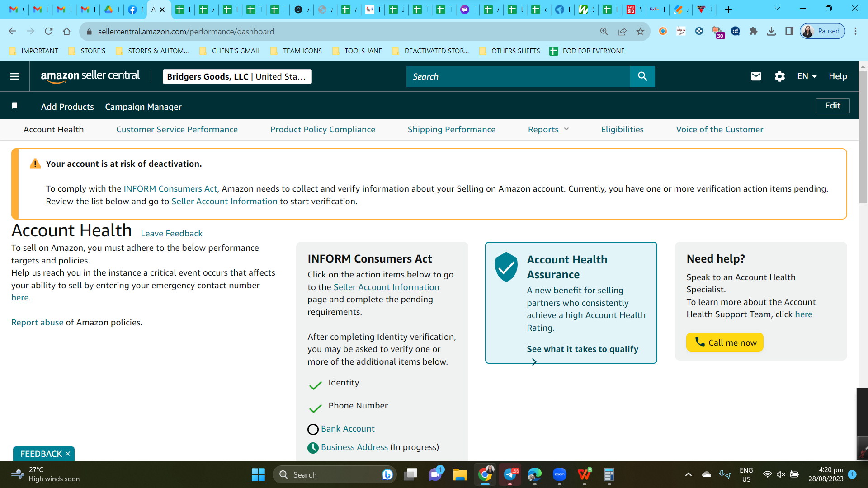
Task: Open the Chrome tab search chevron
Action: point(777,9)
